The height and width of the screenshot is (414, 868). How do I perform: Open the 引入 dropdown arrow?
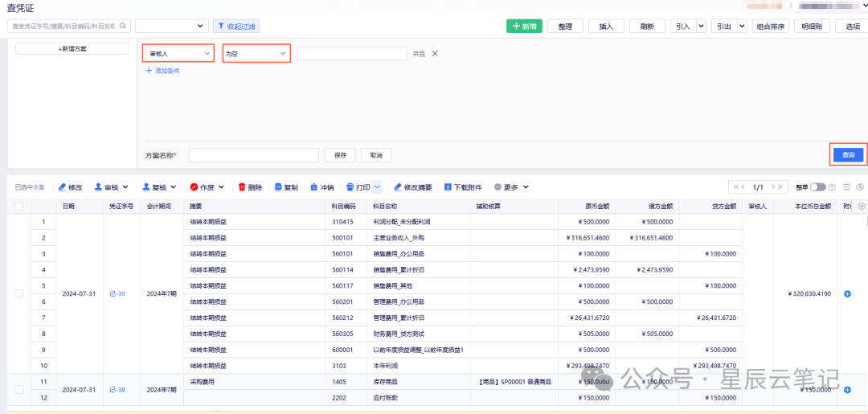pyautogui.click(x=702, y=26)
